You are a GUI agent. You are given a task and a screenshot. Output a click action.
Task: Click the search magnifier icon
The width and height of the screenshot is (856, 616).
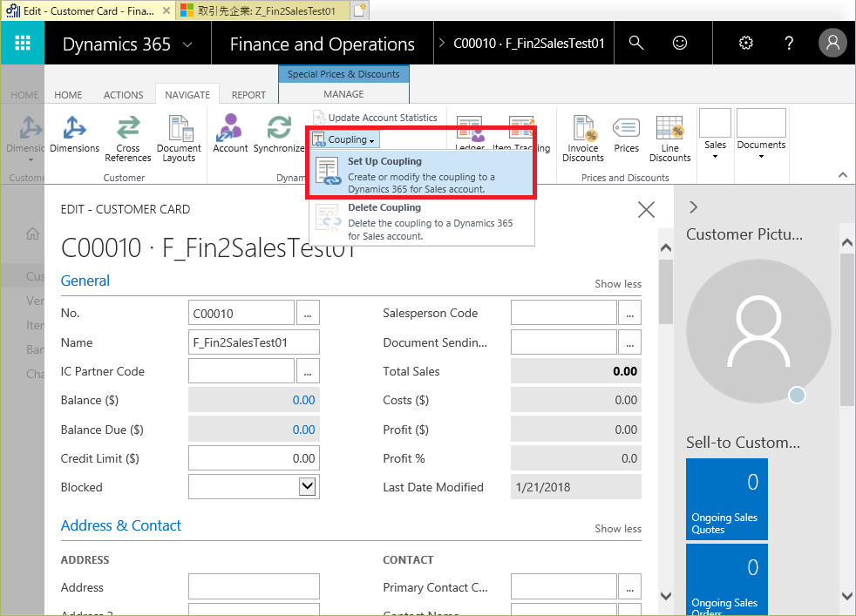[x=636, y=43]
